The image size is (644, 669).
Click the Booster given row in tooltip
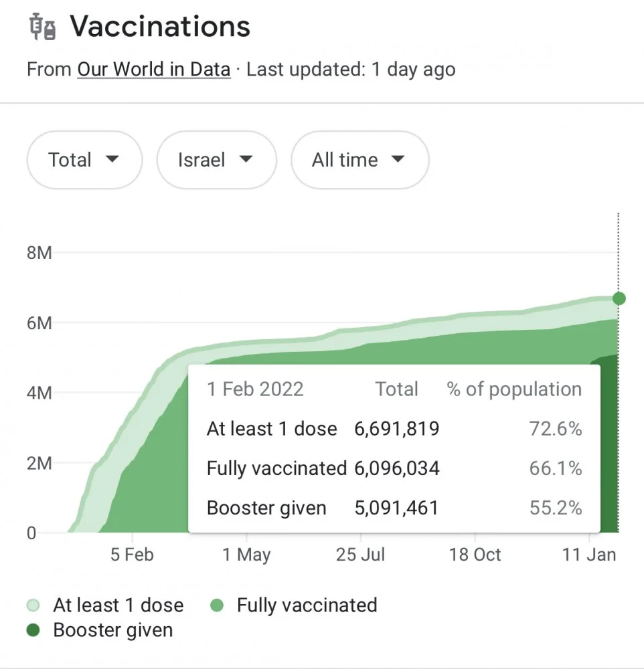pos(394,508)
